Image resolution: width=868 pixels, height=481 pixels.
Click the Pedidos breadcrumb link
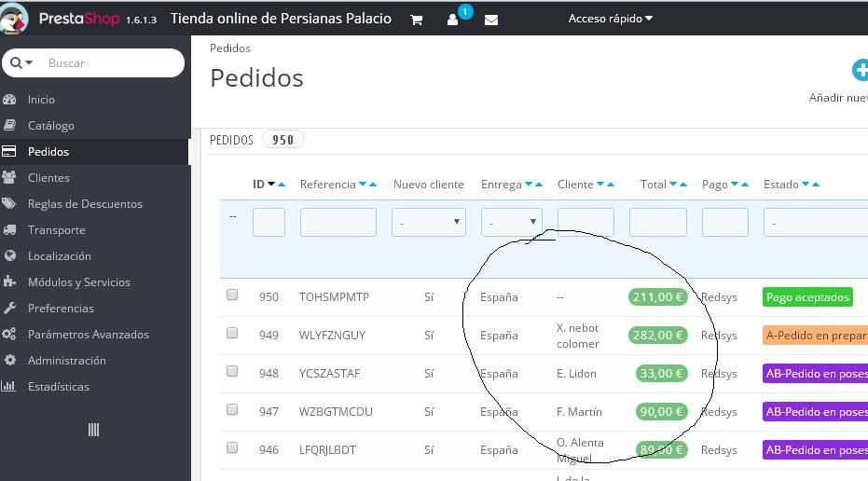229,48
